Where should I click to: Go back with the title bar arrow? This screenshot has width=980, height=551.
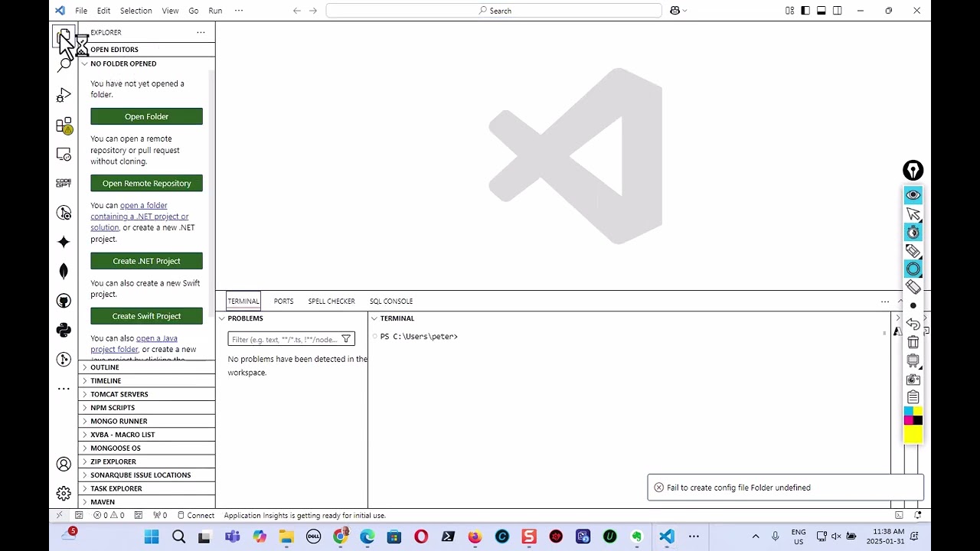pyautogui.click(x=297, y=11)
